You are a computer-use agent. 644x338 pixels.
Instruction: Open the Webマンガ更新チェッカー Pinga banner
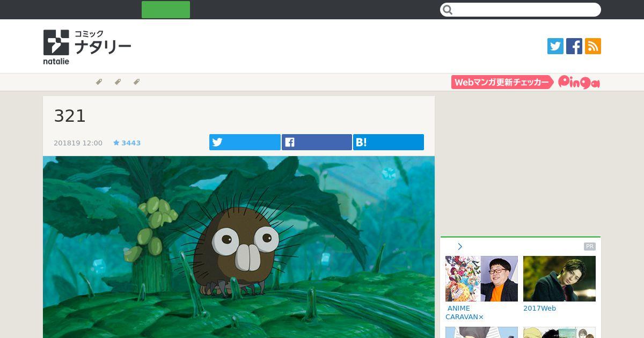(x=525, y=82)
